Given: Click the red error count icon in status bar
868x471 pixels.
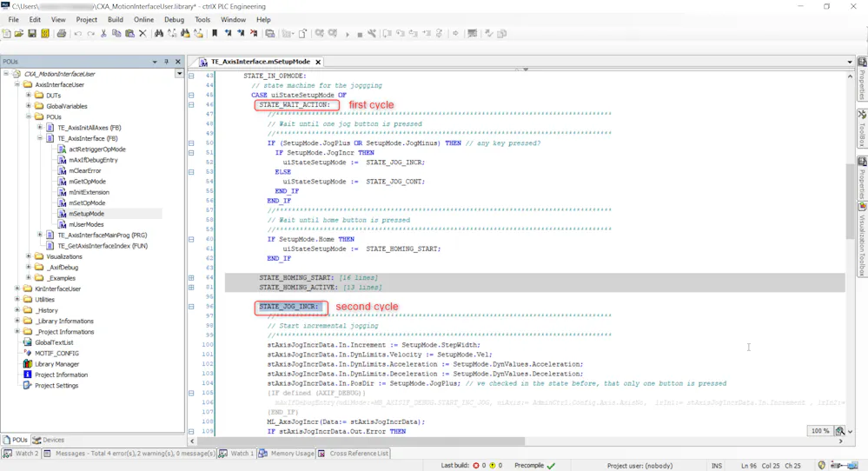Looking at the screenshot, I should tap(475, 466).
